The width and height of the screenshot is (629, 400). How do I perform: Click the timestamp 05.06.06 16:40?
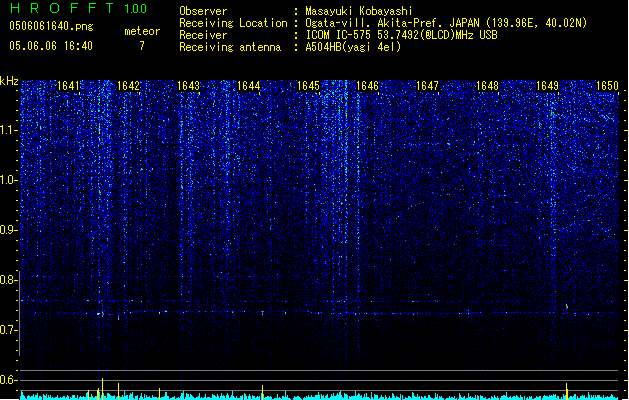[x=51, y=46]
